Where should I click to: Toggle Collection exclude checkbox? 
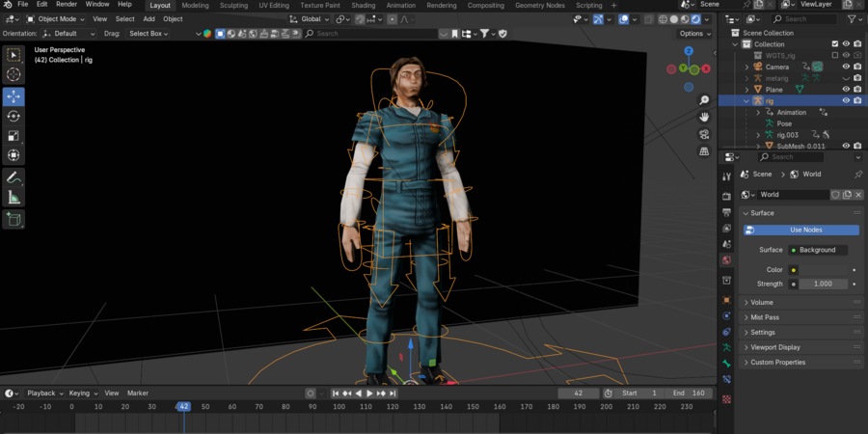(x=835, y=43)
